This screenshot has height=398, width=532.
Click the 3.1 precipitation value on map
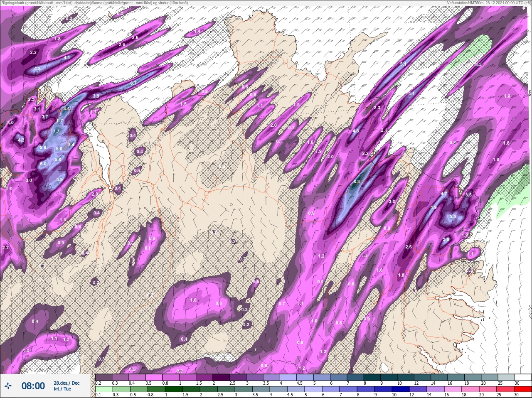(37, 109)
